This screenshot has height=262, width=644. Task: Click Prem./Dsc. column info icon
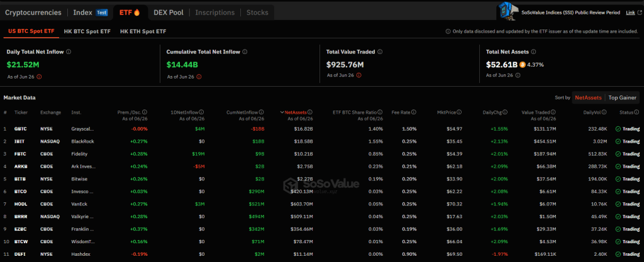145,112
